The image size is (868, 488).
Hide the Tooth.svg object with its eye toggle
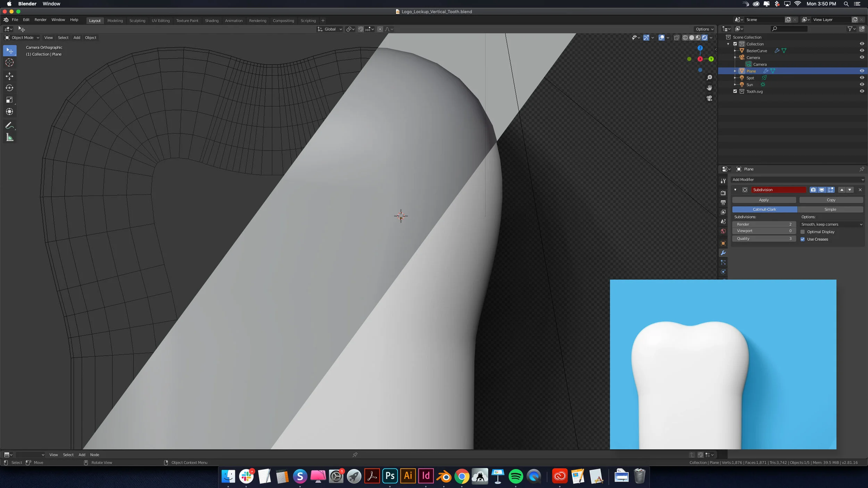862,91
